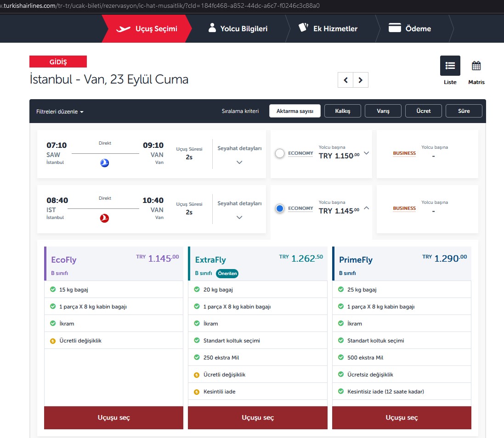
Task: Click the browser address bar URL
Action: [x=160, y=6]
